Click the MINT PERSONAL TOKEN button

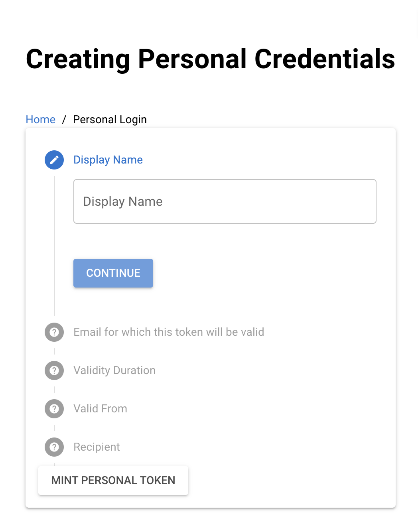click(113, 481)
